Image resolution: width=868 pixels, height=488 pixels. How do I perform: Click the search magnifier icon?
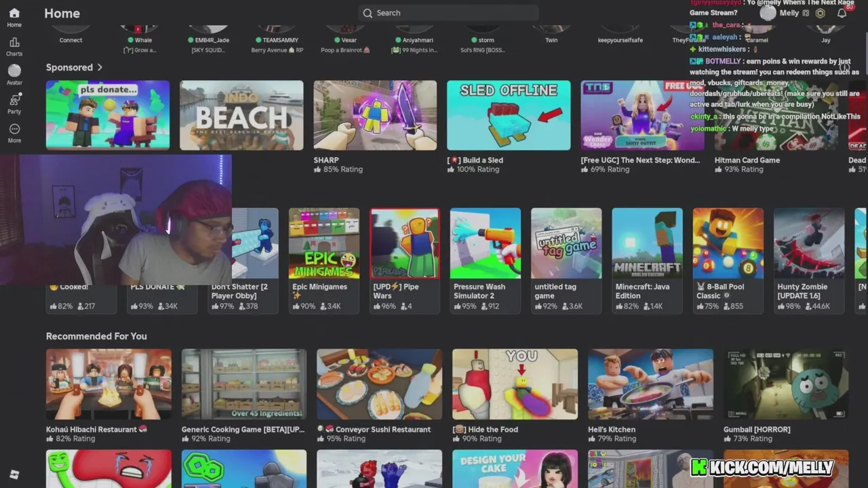point(368,13)
